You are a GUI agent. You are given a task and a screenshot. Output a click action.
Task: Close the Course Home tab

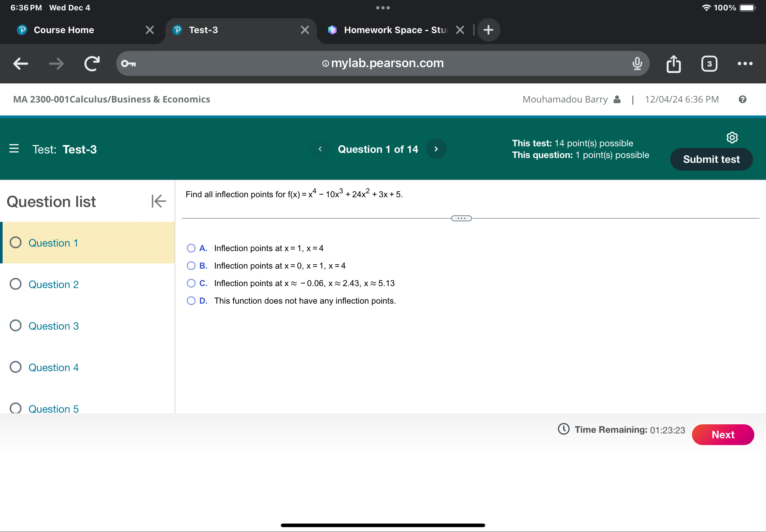pyautogui.click(x=150, y=30)
